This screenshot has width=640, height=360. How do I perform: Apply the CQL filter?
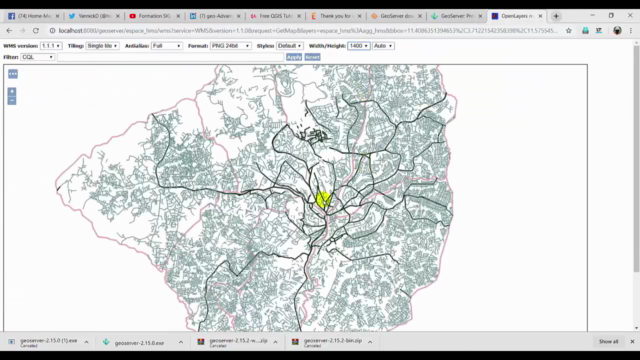[x=294, y=57]
